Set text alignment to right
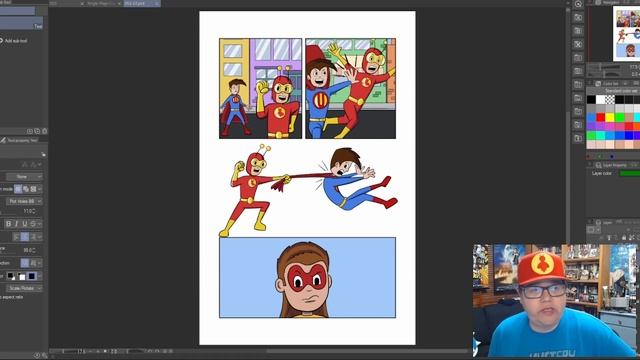Image resolution: width=640 pixels, height=360 pixels. coord(33,237)
